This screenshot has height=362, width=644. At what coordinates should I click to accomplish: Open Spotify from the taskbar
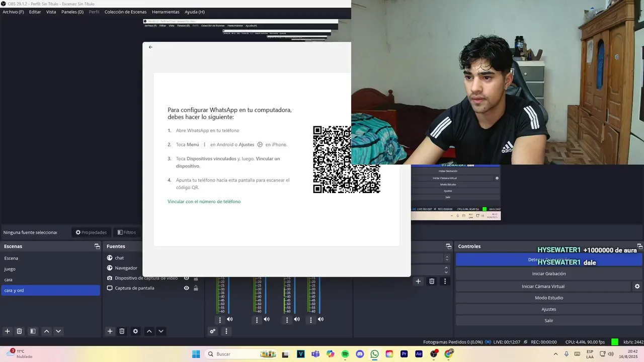coord(345,354)
